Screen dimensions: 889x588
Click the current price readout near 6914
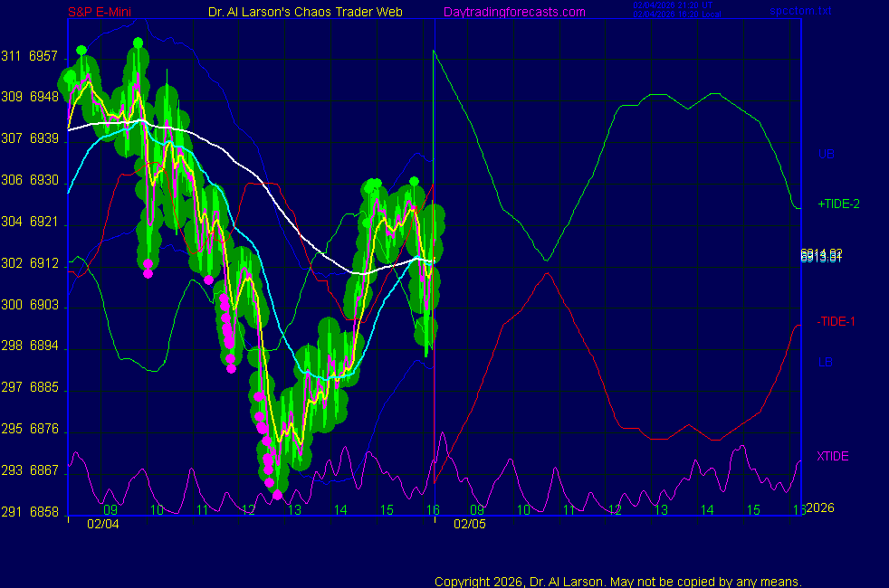point(821,253)
